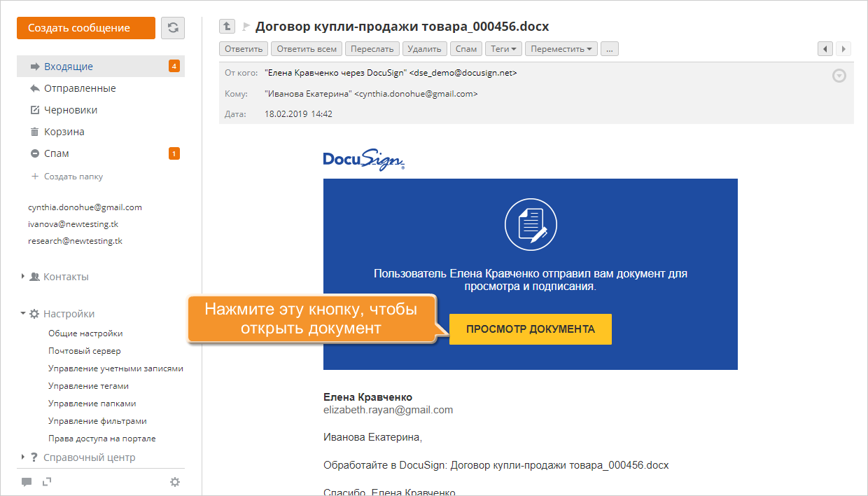Click the elizabeth.rayan@gmail.com email address
Viewport: 868px width, 496px height.
[x=388, y=410]
